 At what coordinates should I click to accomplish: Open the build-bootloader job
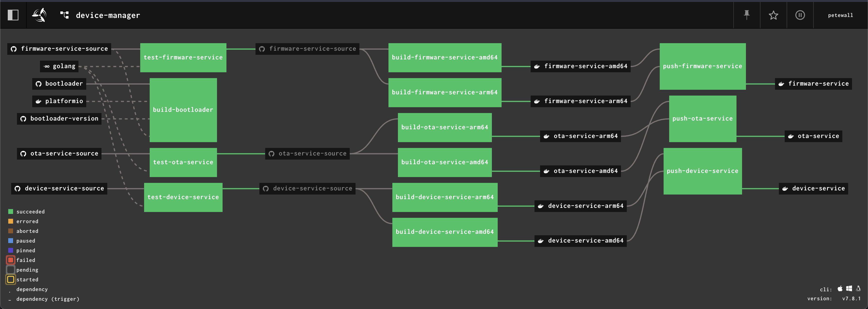click(183, 110)
